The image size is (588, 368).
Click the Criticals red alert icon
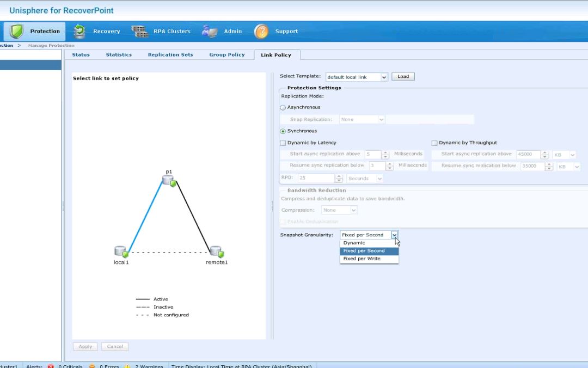(x=51, y=366)
